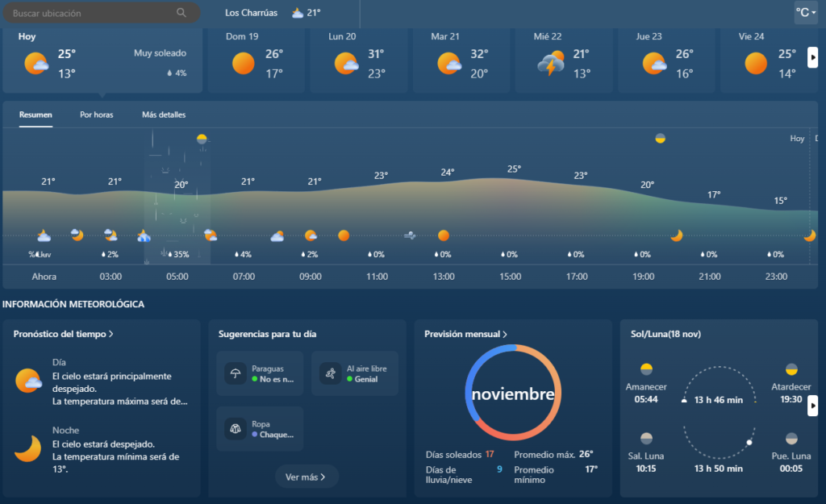Click the thunderstorm icon for Mié 22
Viewport: 826px width, 504px height.
point(552,63)
